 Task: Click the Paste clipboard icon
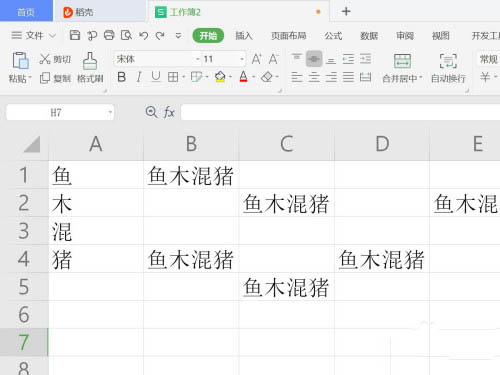(x=20, y=60)
